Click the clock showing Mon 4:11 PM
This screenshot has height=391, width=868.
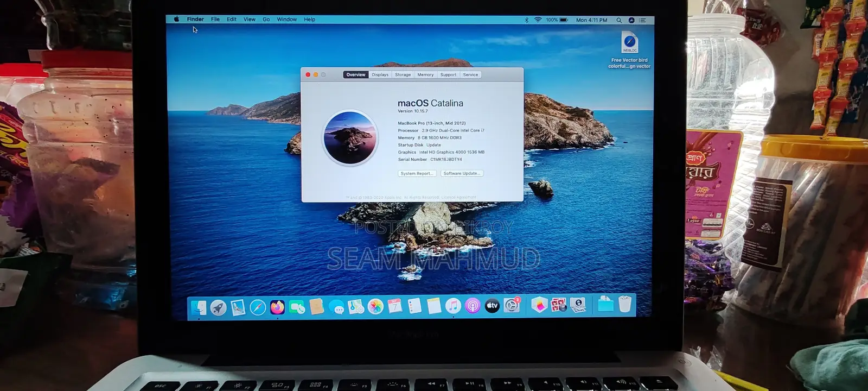(591, 20)
